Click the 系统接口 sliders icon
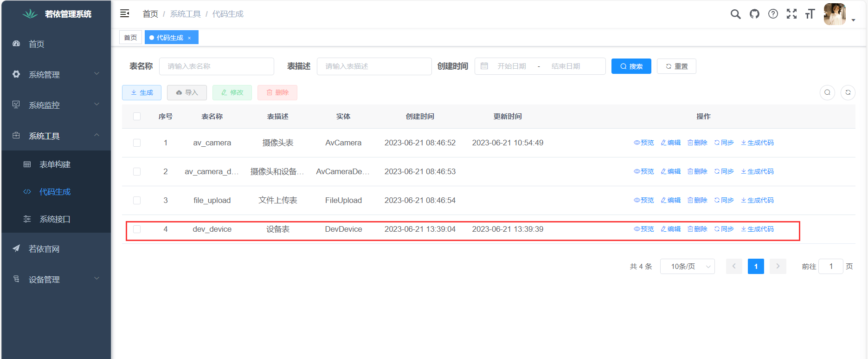This screenshot has width=868, height=359. pos(27,219)
